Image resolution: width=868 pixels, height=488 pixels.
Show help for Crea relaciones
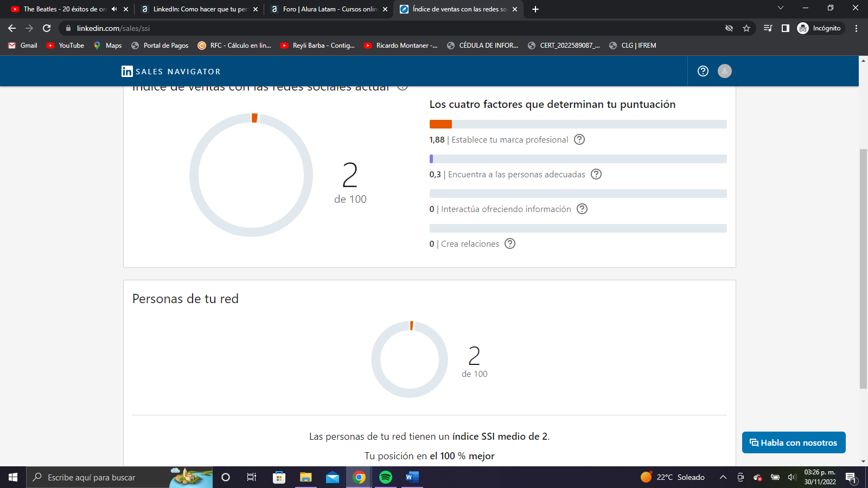(510, 243)
